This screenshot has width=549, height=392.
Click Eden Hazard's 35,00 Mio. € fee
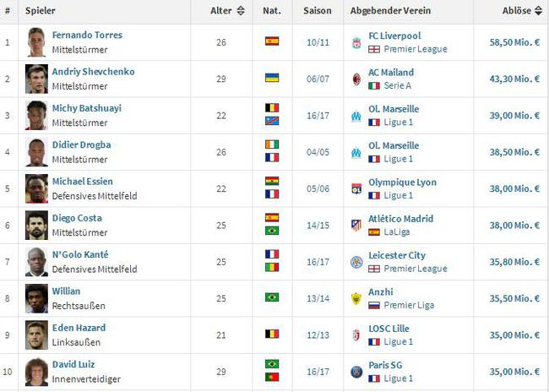pos(514,335)
